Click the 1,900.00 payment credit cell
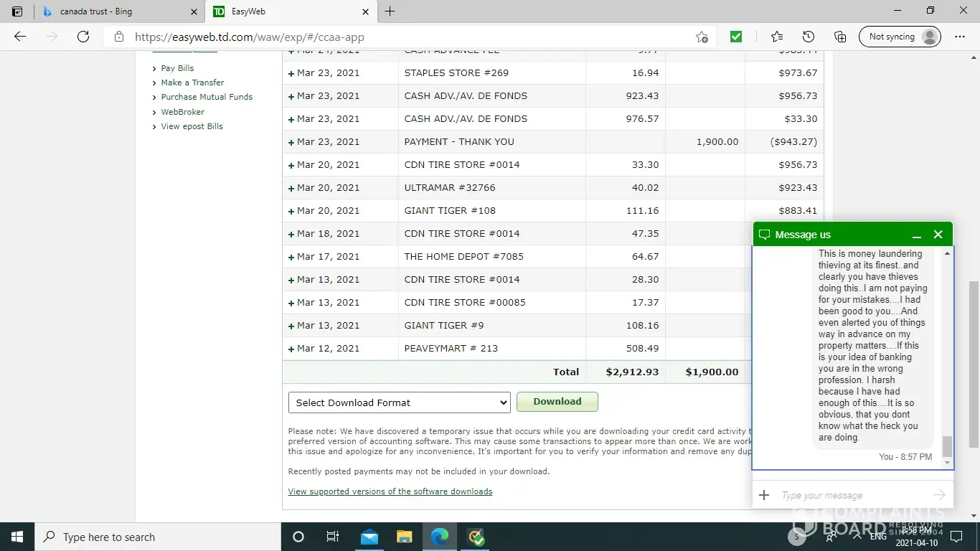980x551 pixels. (705, 142)
